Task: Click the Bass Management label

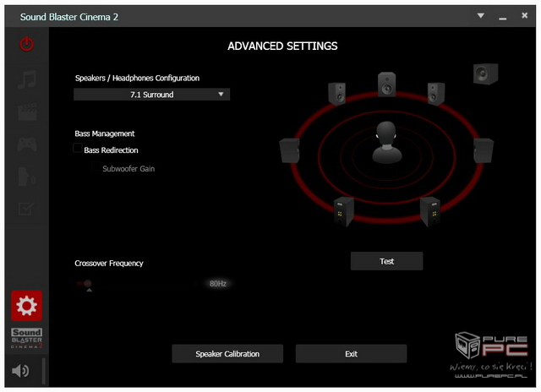Action: click(x=105, y=133)
